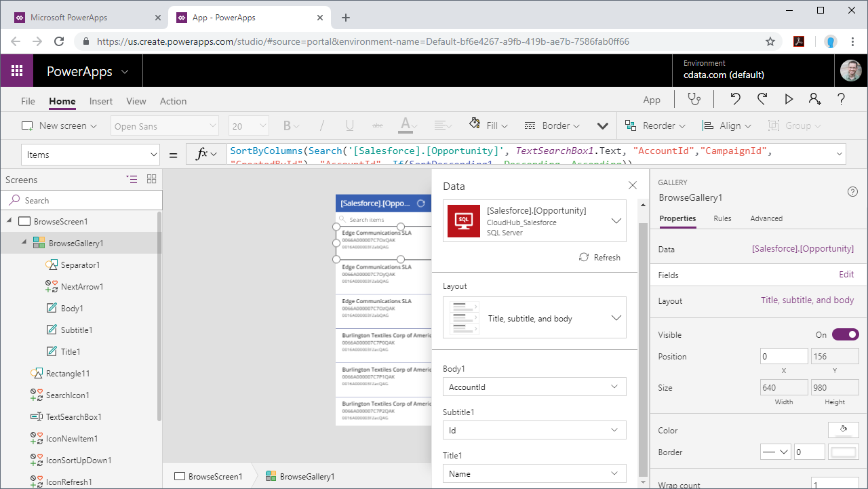Click the Search box in Screens panel
The height and width of the screenshot is (489, 868).
tap(81, 200)
